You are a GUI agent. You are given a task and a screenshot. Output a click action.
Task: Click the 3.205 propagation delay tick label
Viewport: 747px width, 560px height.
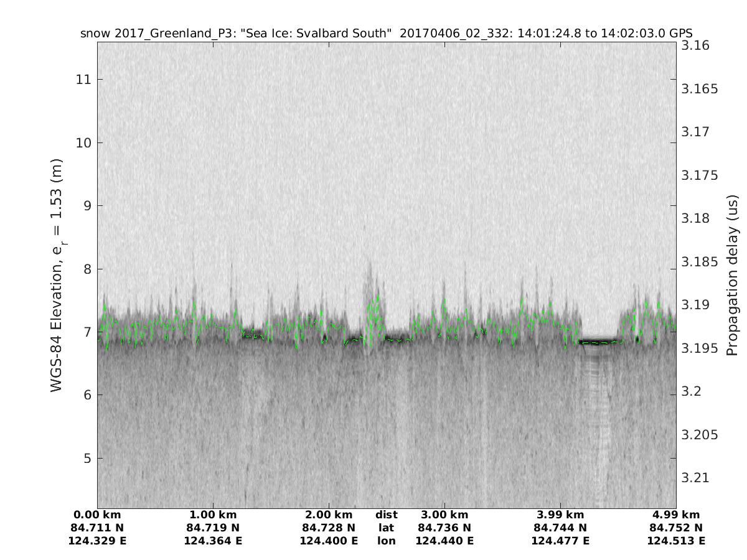(700, 434)
